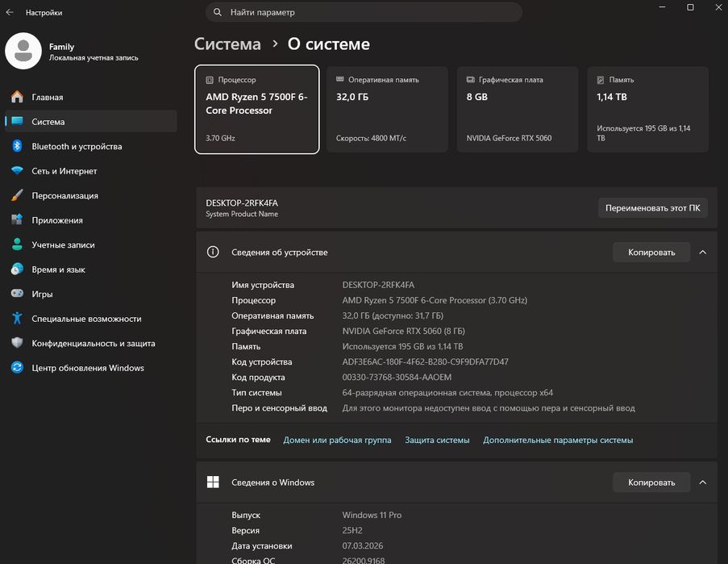Click the 25H2 version value
The image size is (728, 564).
click(x=352, y=530)
